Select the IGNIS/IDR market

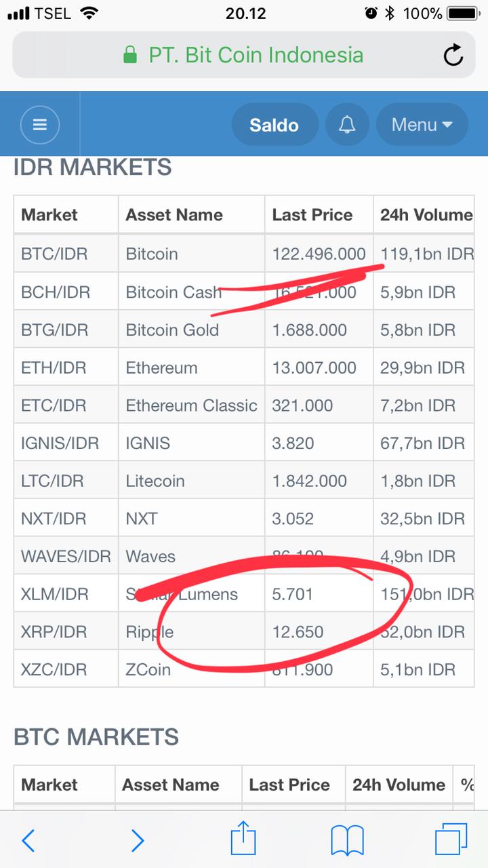click(60, 443)
